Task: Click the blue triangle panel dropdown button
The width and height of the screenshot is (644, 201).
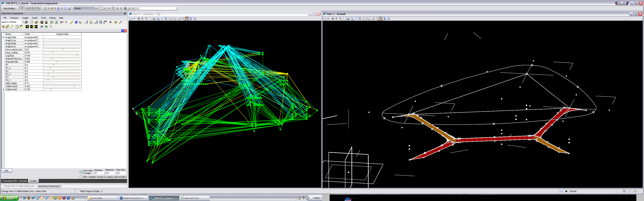Action: [122, 31]
